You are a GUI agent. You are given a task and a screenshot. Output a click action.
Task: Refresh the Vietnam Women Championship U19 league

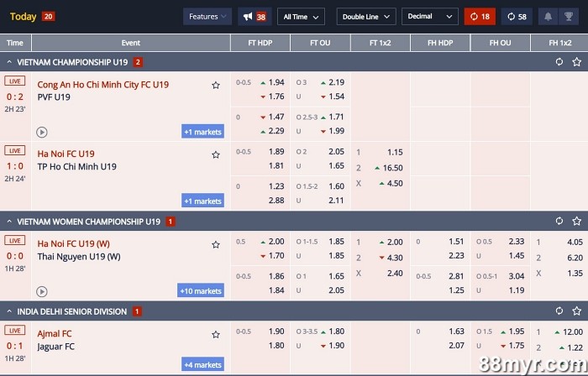pos(559,221)
